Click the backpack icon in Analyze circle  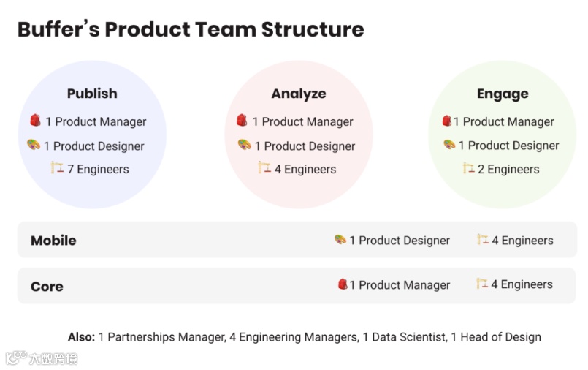click(242, 121)
